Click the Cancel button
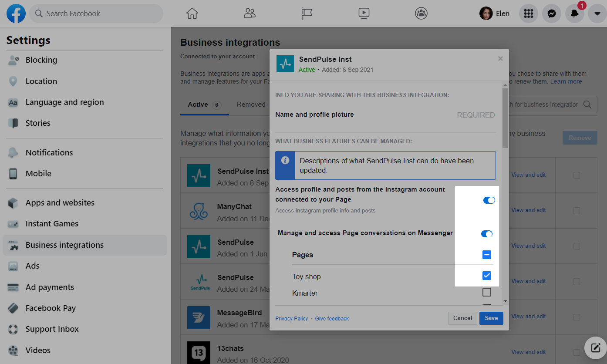607x364 pixels. [462, 318]
